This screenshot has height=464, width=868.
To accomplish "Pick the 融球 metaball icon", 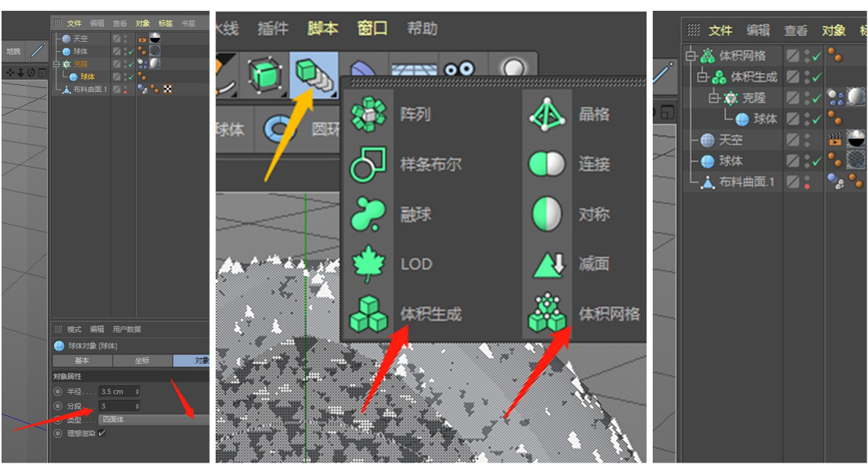I will pyautogui.click(x=367, y=215).
